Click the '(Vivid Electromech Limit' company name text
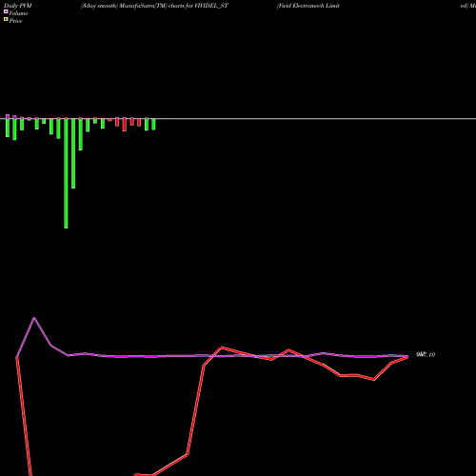 308,6
